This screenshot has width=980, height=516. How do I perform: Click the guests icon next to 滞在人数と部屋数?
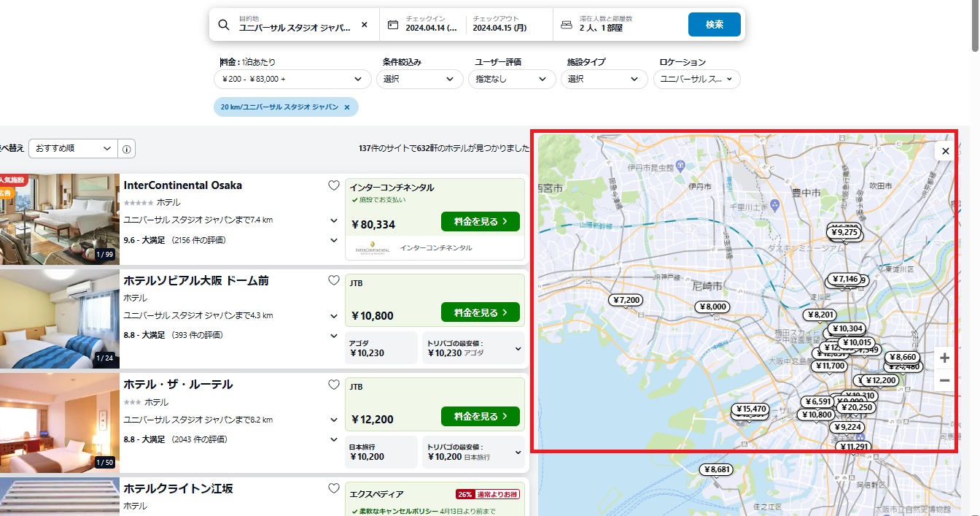point(567,24)
